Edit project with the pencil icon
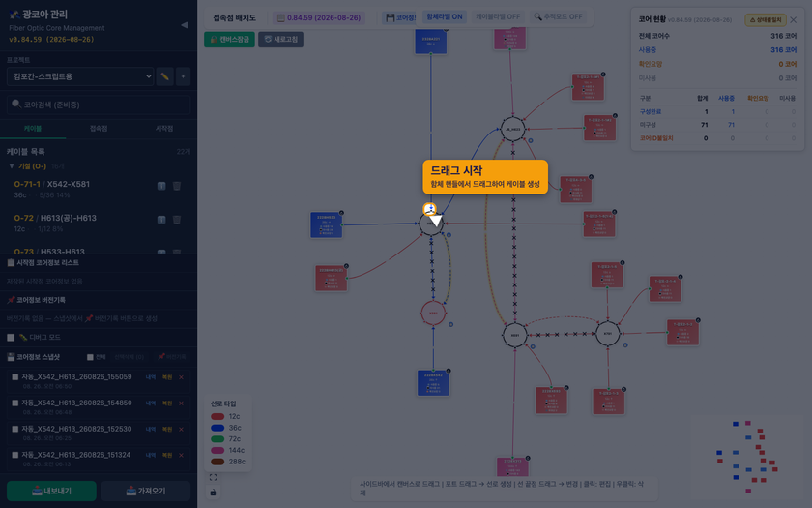 [164, 76]
